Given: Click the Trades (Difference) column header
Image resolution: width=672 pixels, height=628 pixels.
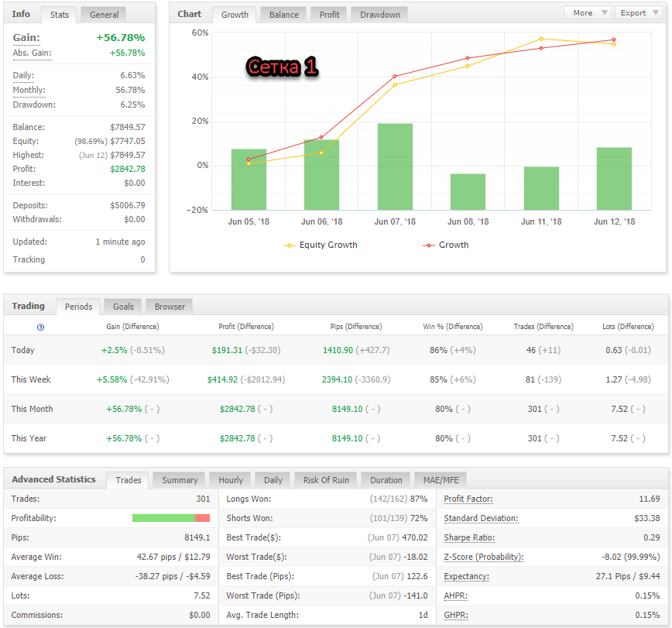Looking at the screenshot, I should point(543,327).
